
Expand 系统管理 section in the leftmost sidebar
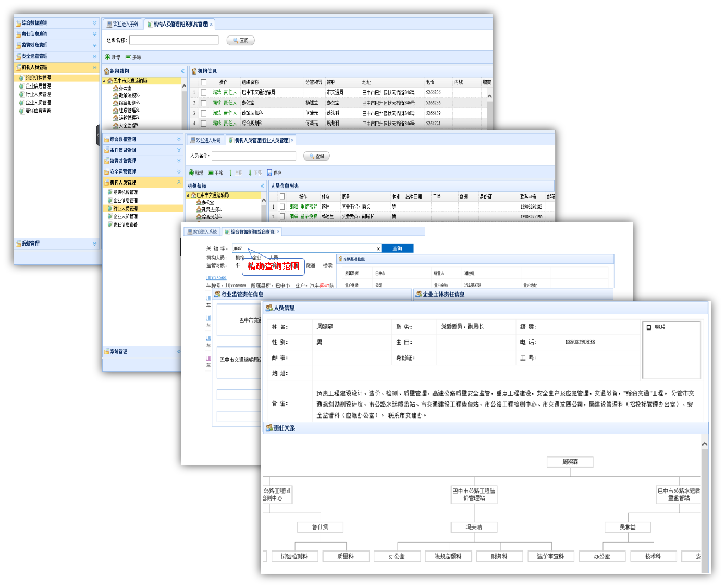(x=94, y=244)
